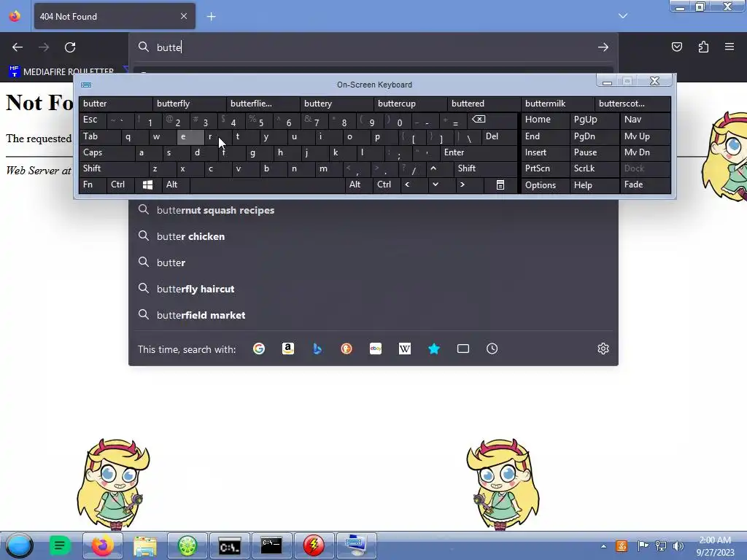Screen dimensions: 747x560
Task: Choose 'butterfly haircut' suggestion
Action: pos(373,289)
